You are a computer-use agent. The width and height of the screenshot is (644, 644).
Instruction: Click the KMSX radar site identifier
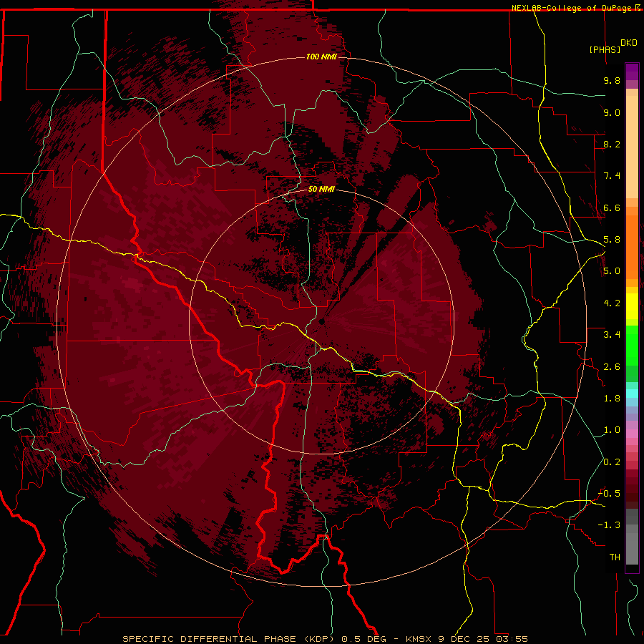coord(420,639)
